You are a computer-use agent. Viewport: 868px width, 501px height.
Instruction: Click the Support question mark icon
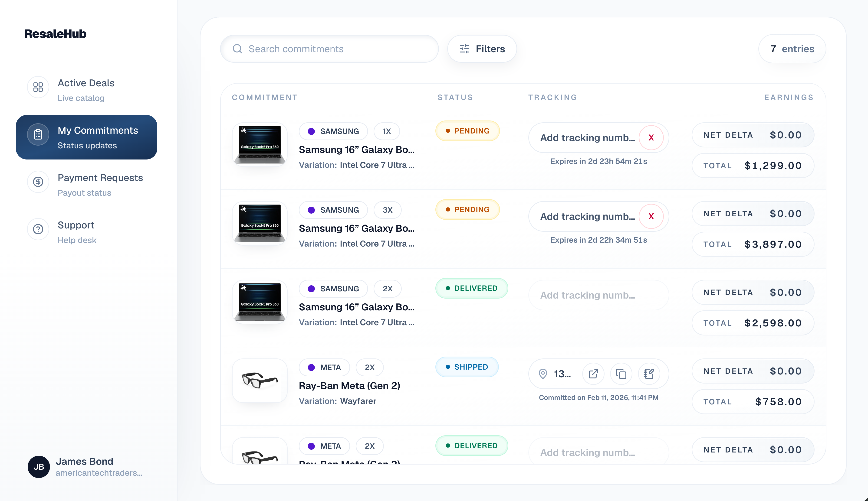(x=38, y=229)
